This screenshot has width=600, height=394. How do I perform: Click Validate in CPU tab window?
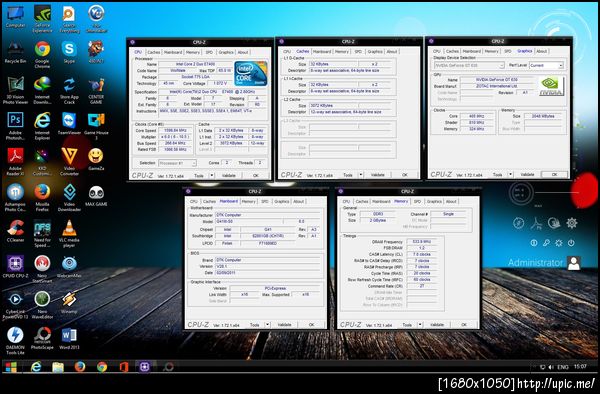click(x=229, y=176)
